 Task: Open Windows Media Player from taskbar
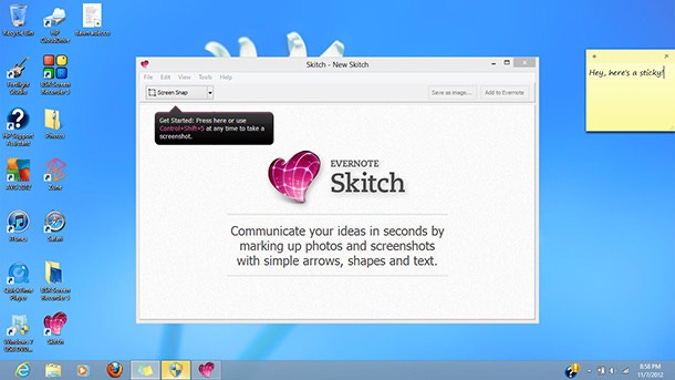(x=83, y=370)
